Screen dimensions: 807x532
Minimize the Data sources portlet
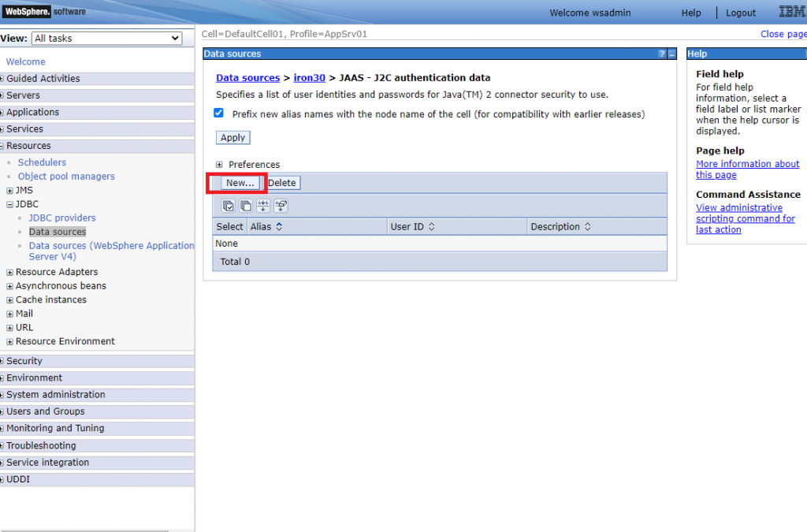671,54
